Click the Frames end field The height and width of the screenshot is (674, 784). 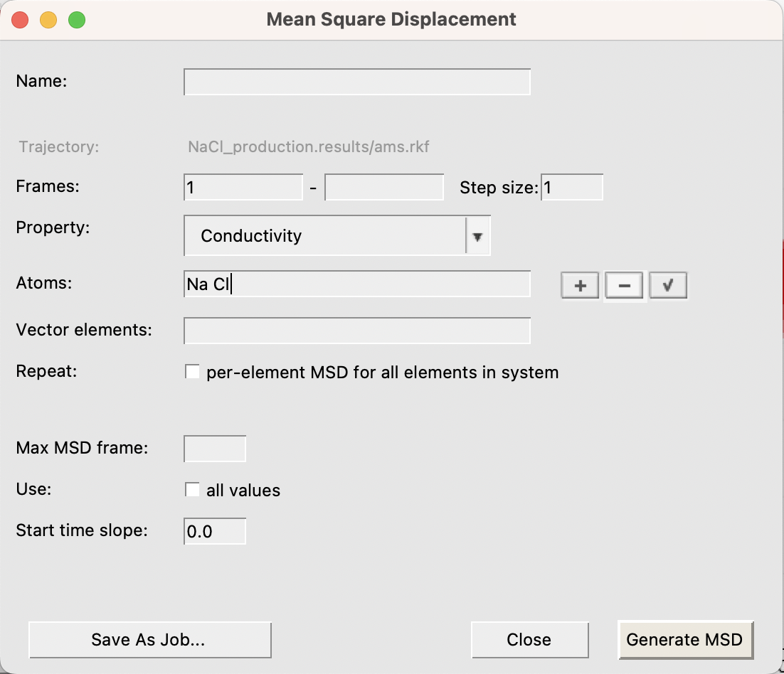[384, 188]
